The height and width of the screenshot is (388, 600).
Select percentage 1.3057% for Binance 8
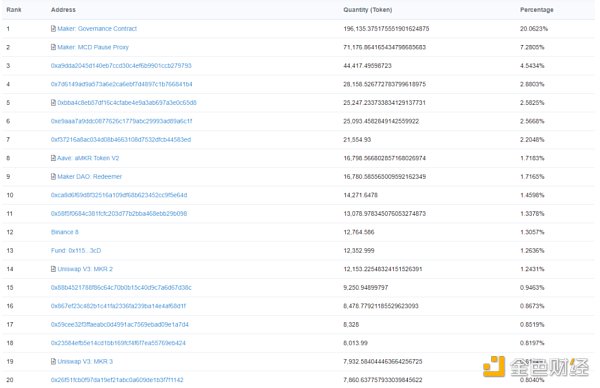(x=532, y=232)
